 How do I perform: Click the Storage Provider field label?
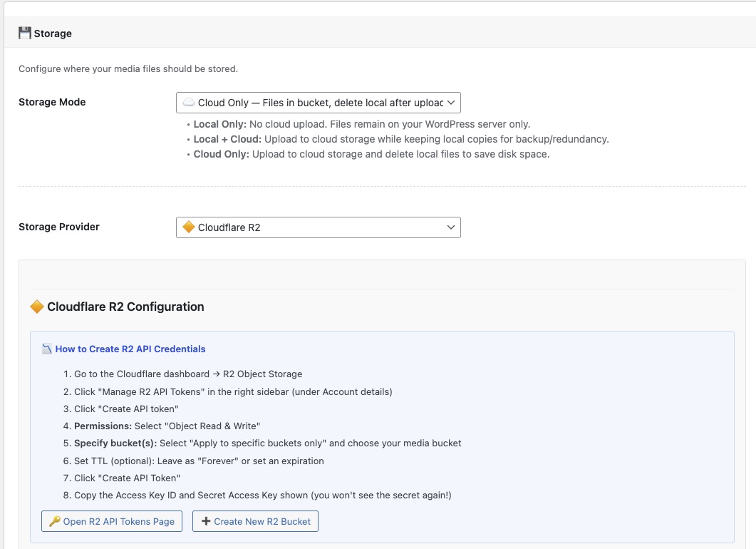(x=58, y=227)
